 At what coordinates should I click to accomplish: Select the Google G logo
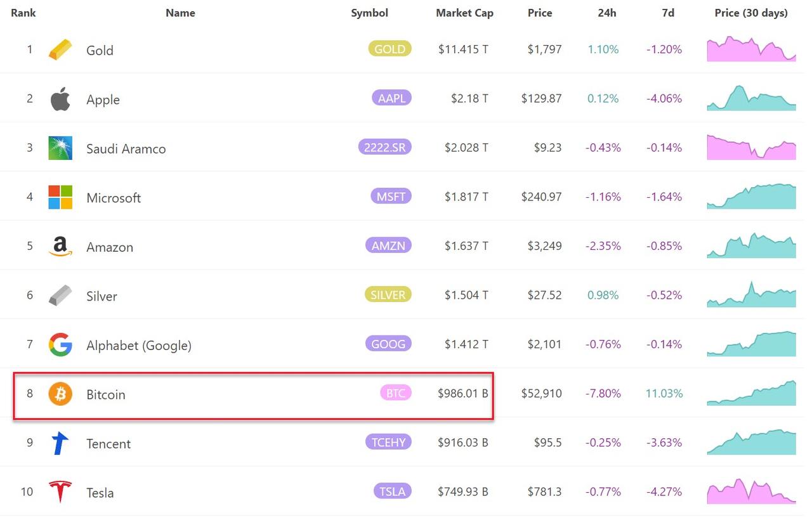pyautogui.click(x=60, y=345)
